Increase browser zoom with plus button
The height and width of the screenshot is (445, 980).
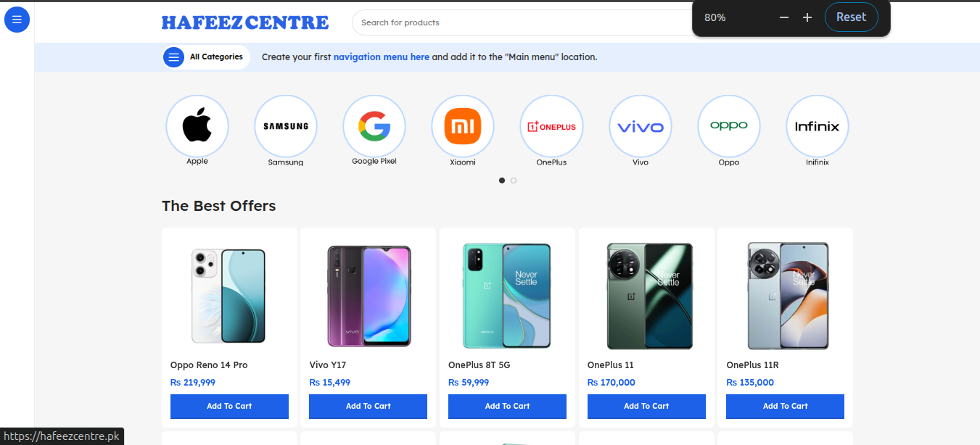click(807, 17)
